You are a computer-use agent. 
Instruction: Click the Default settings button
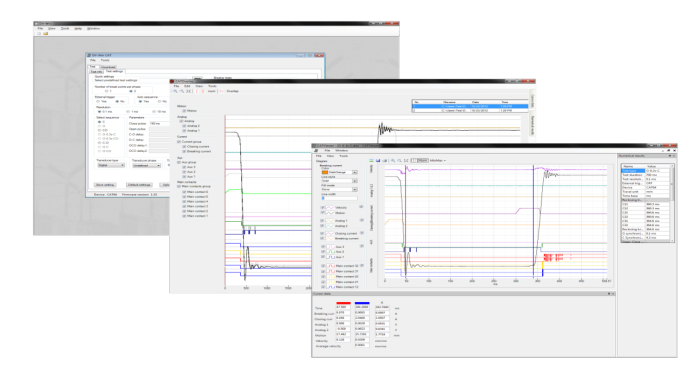(139, 185)
